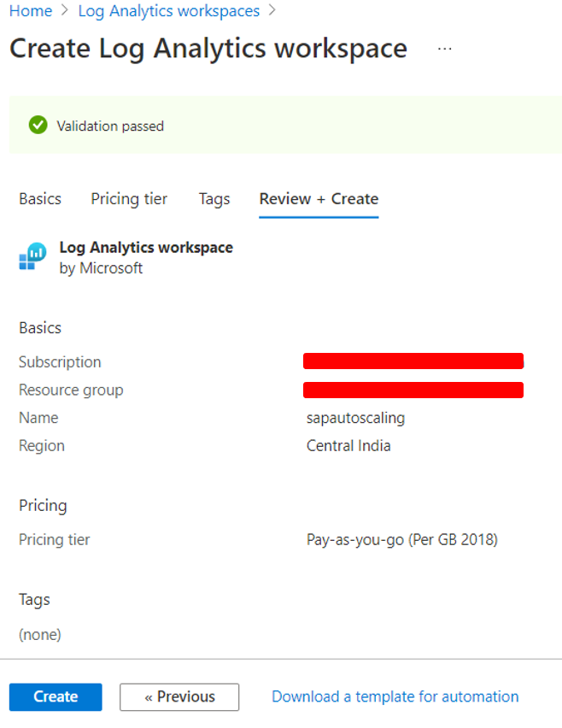Select the Review + Create tab
Screen dimensions: 562x728
click(319, 199)
